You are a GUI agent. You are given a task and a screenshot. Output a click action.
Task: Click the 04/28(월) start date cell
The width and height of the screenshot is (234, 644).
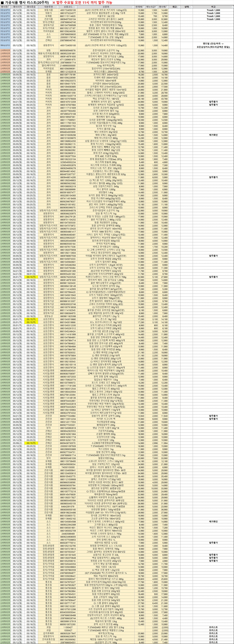click(17, 419)
